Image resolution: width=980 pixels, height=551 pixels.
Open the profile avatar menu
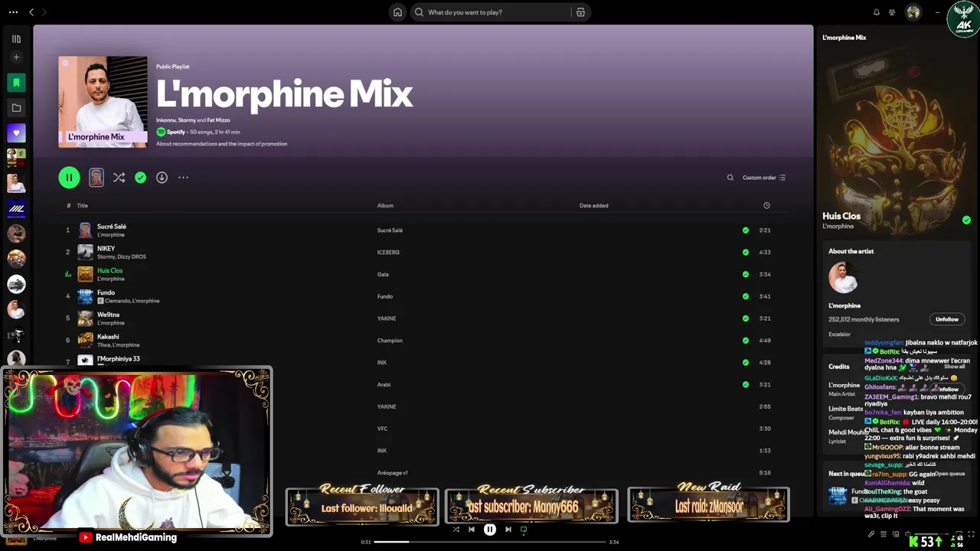pyautogui.click(x=913, y=12)
